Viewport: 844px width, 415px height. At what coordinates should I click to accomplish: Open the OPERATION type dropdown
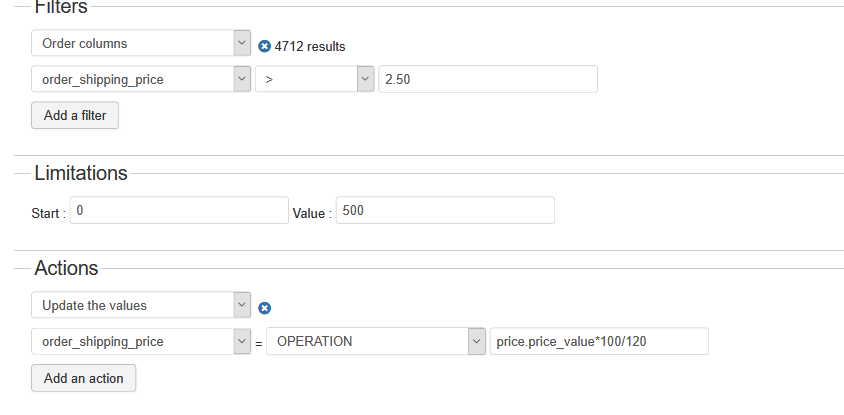pyautogui.click(x=376, y=341)
